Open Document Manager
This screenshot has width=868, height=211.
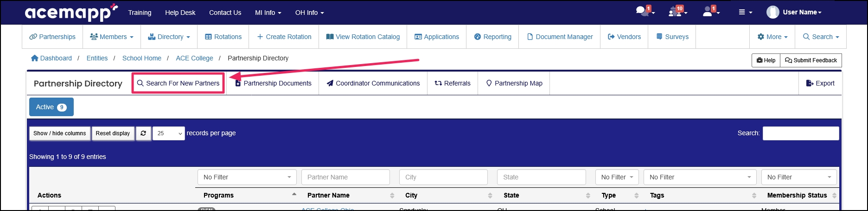pos(560,37)
